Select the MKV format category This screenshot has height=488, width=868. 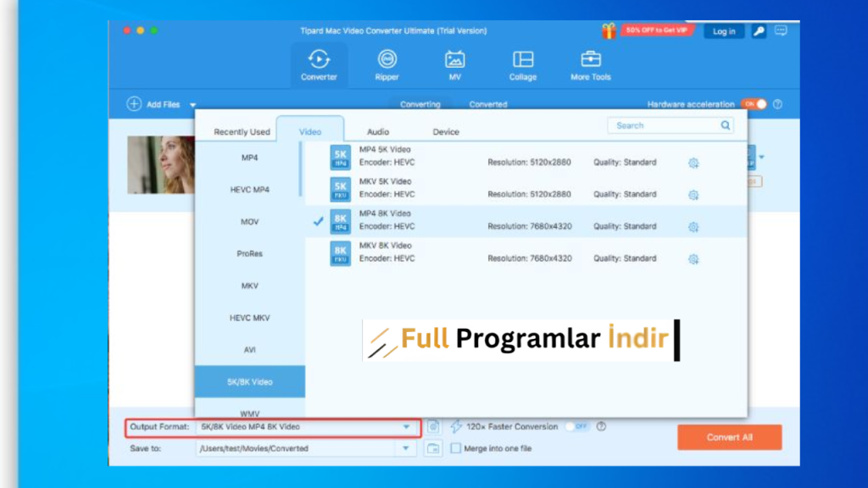click(x=250, y=286)
